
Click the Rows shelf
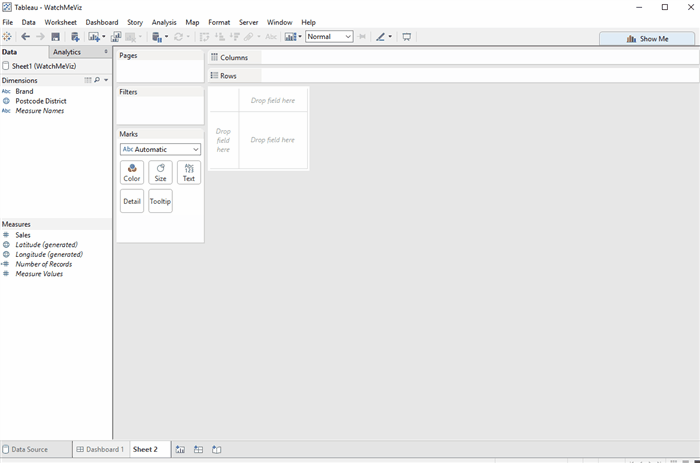tap(454, 75)
